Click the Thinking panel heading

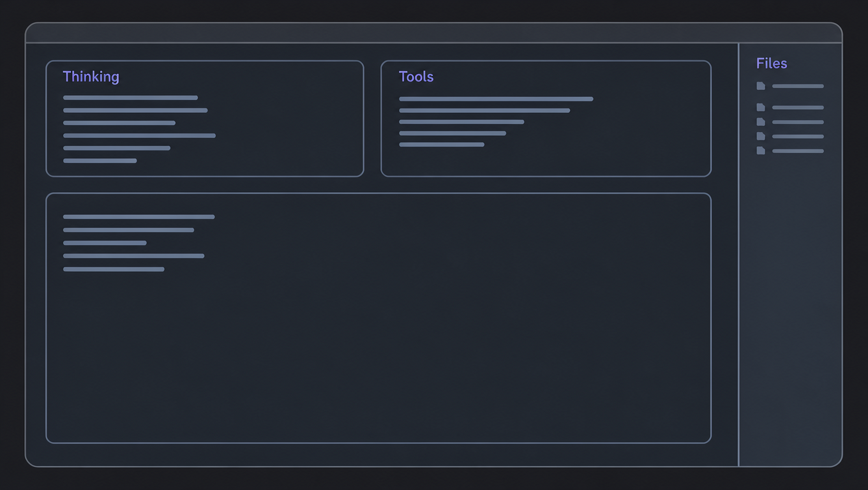click(x=91, y=77)
